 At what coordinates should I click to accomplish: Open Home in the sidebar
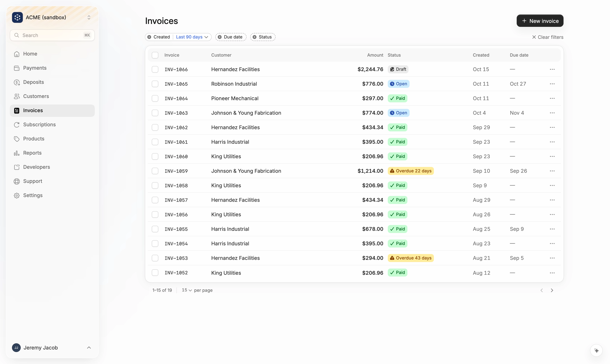52,54
